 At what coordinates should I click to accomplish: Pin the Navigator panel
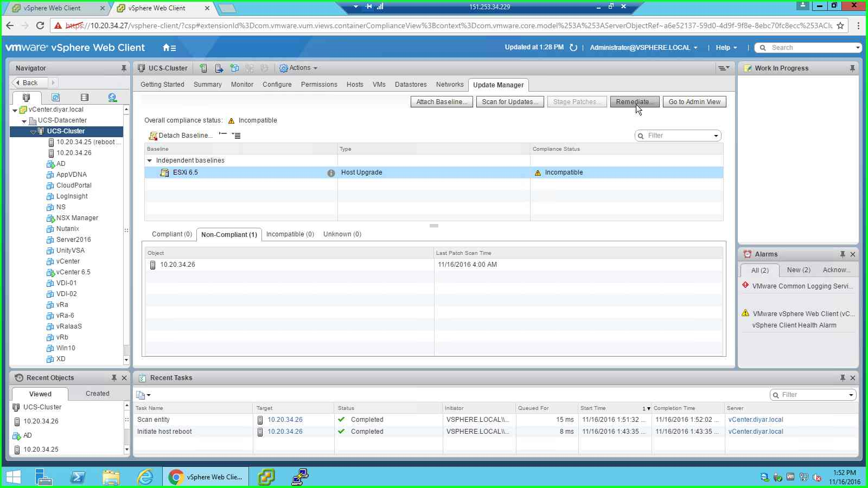tap(124, 68)
